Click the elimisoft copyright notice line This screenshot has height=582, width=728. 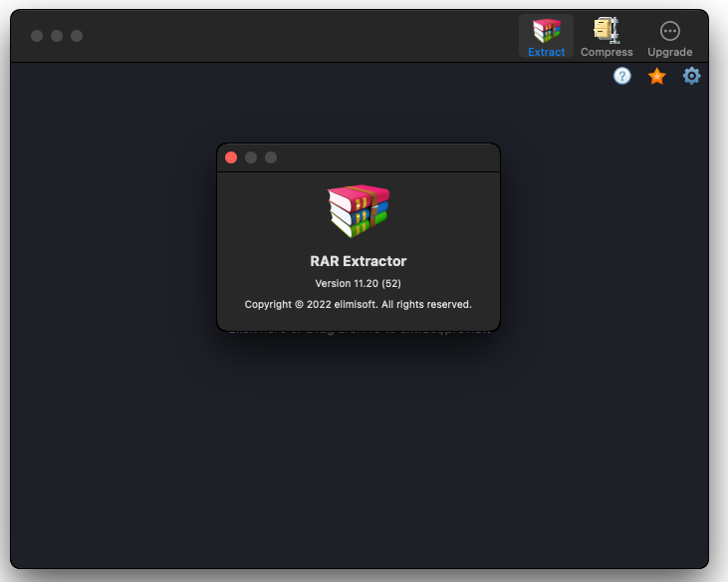[x=359, y=304]
